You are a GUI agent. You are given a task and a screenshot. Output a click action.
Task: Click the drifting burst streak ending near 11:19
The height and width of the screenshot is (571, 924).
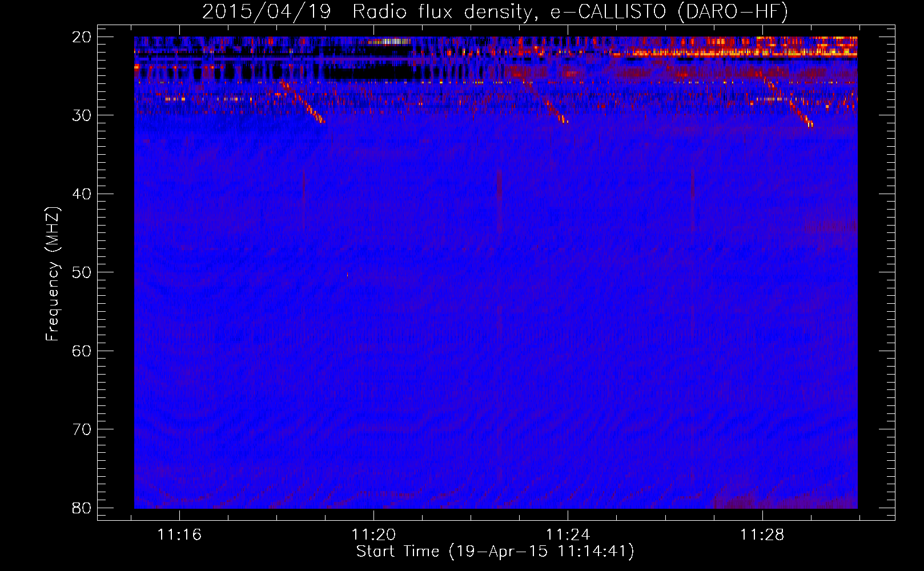click(303, 102)
